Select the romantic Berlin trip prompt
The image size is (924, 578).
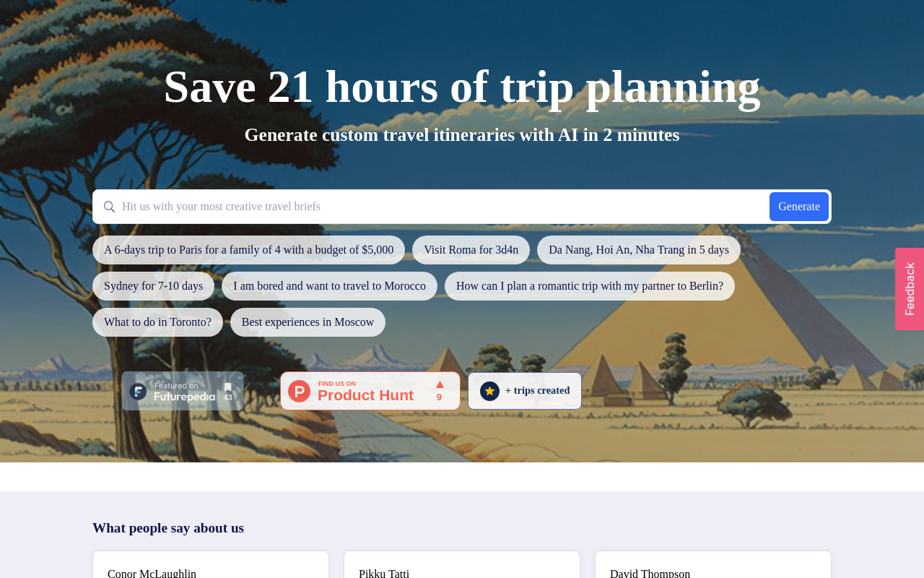(590, 285)
